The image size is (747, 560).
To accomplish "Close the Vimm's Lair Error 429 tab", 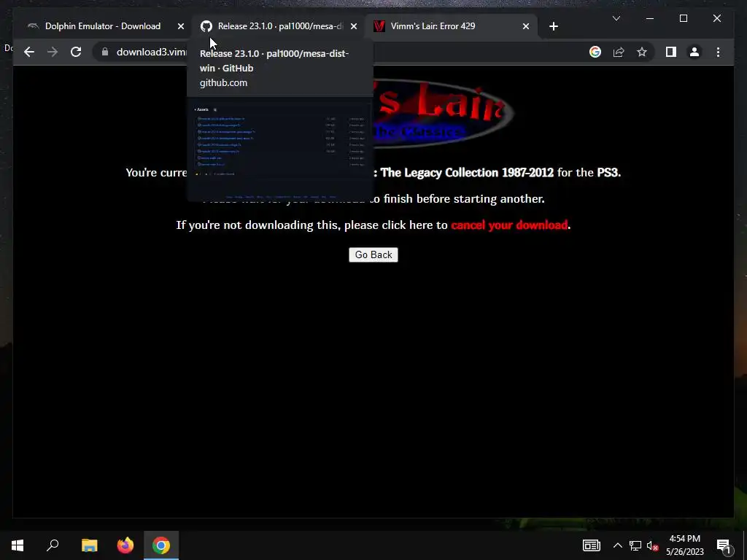I will [x=525, y=27].
